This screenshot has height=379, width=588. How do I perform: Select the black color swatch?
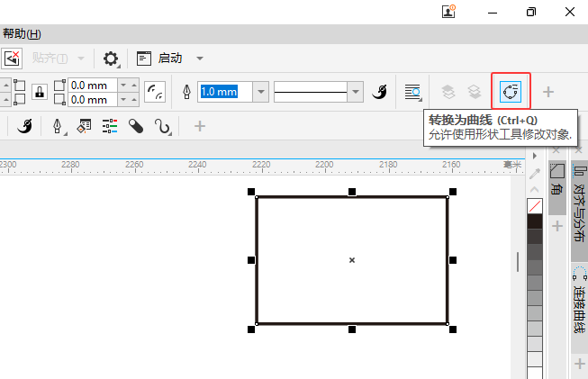[535, 221]
